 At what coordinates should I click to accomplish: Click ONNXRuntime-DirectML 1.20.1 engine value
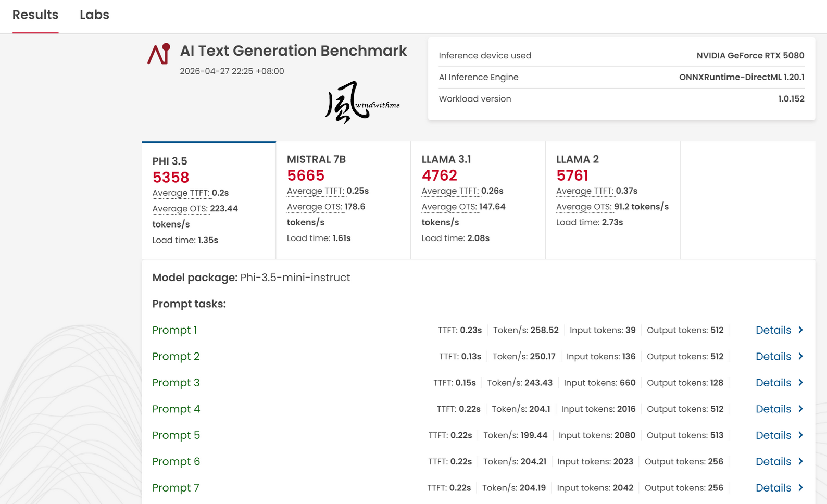[x=742, y=77]
